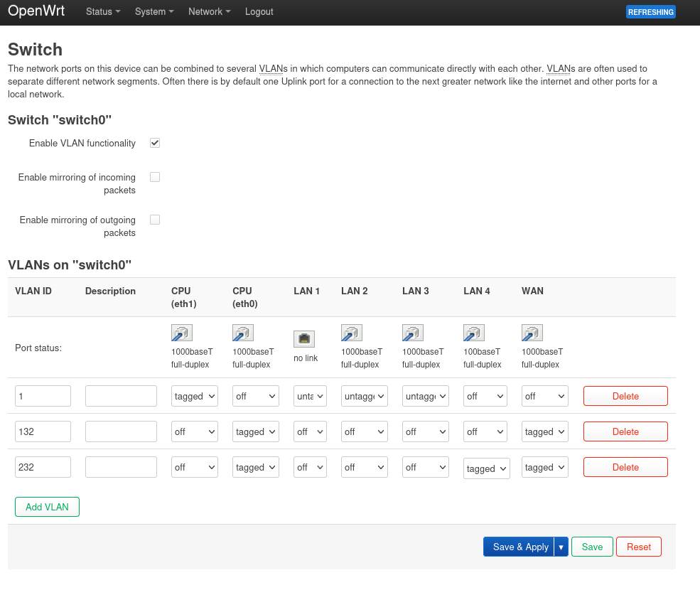The image size is (700, 590).
Task: Delete VLAN 1 row
Action: 625,396
